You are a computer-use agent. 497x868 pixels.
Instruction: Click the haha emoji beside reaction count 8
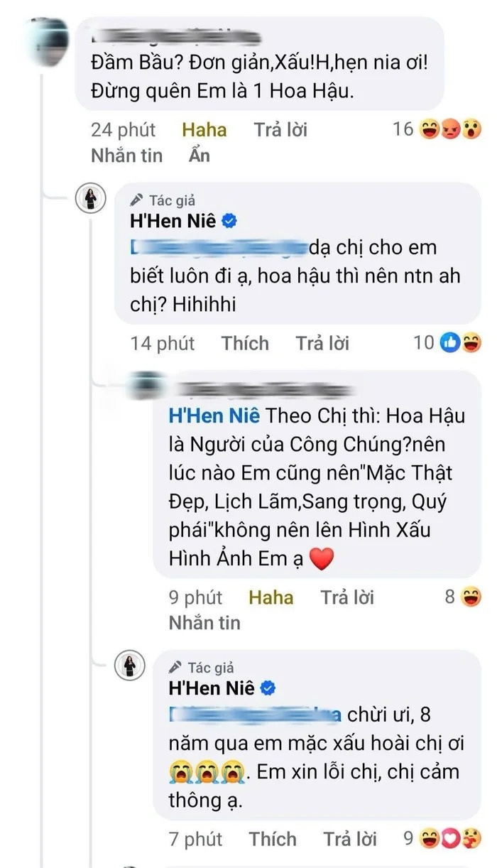pyautogui.click(x=469, y=597)
